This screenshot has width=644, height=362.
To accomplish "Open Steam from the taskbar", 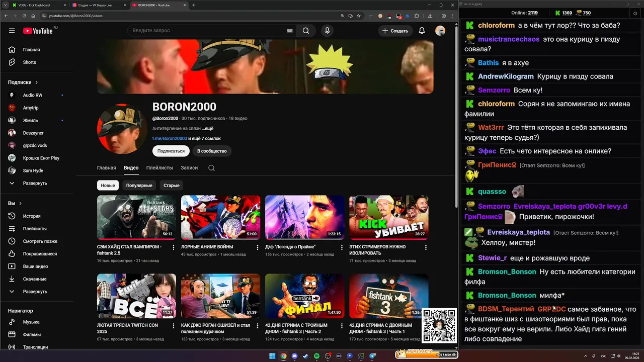I will [x=305, y=356].
